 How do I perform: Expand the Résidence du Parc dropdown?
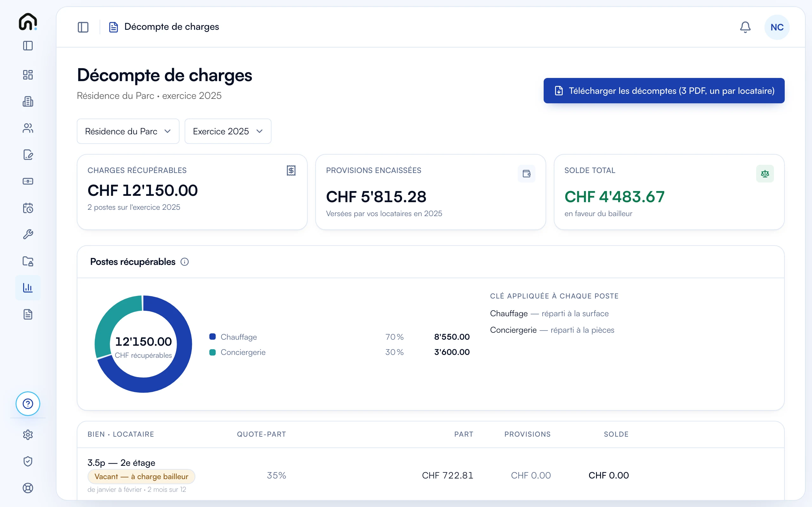point(128,131)
